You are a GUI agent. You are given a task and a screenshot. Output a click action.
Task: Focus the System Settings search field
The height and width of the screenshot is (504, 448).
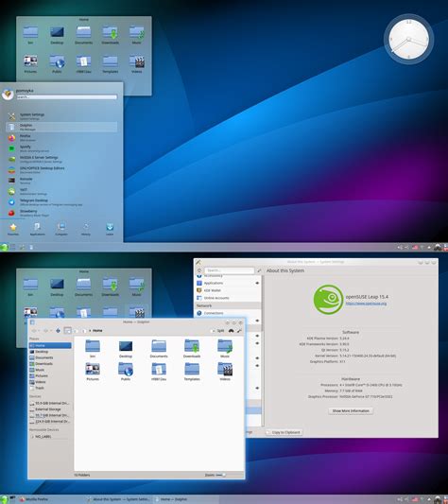(230, 270)
